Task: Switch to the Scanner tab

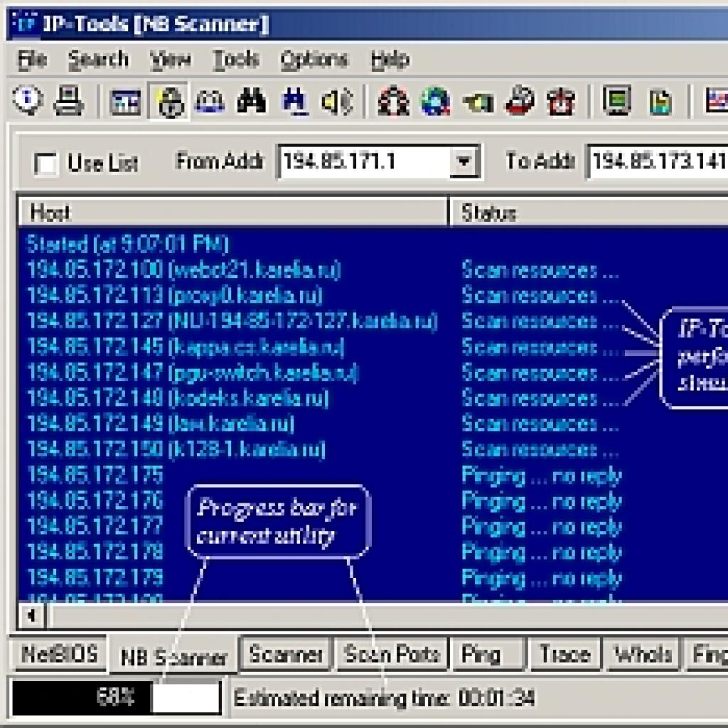Action: (286, 654)
